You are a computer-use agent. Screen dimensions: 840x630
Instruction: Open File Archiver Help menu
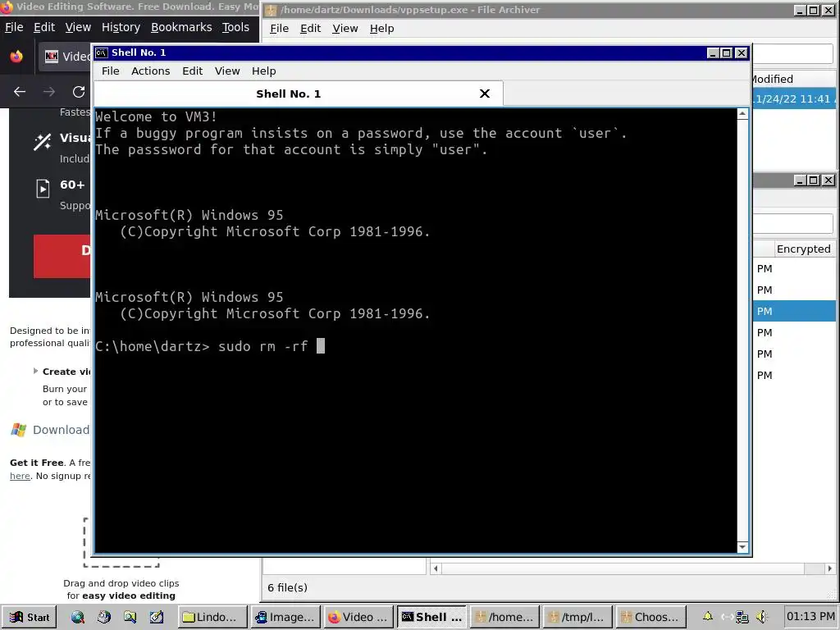point(381,29)
